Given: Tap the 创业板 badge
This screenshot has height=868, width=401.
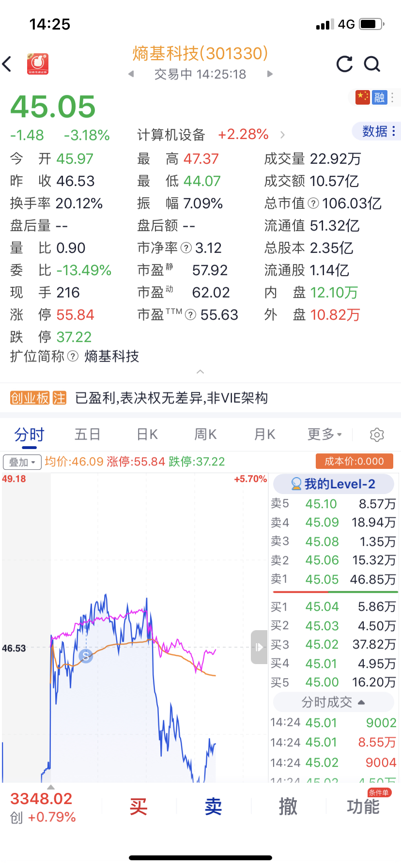Looking at the screenshot, I should [30, 398].
